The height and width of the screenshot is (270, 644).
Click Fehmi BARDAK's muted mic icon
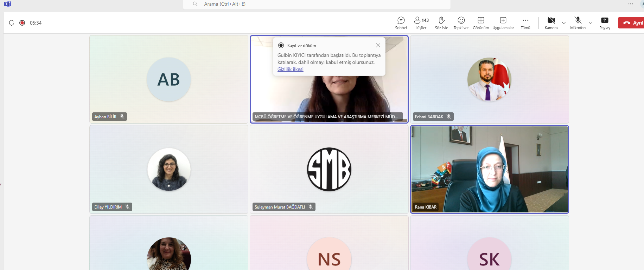(x=449, y=117)
